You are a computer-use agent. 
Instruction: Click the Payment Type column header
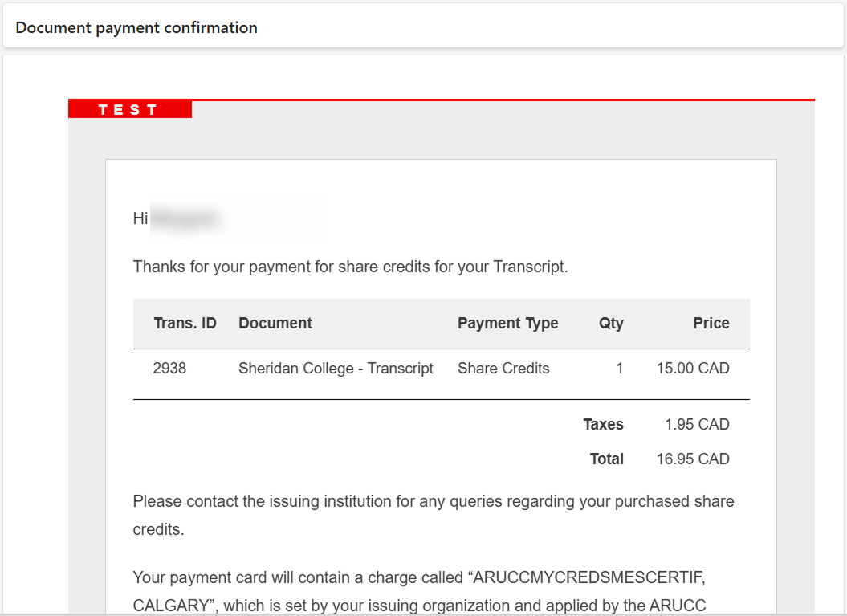click(507, 323)
